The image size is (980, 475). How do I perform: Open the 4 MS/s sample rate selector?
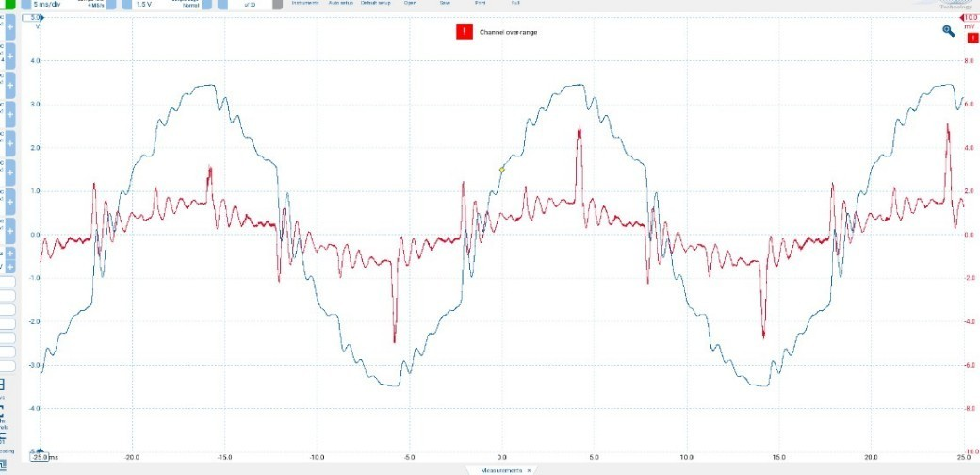click(x=96, y=4)
